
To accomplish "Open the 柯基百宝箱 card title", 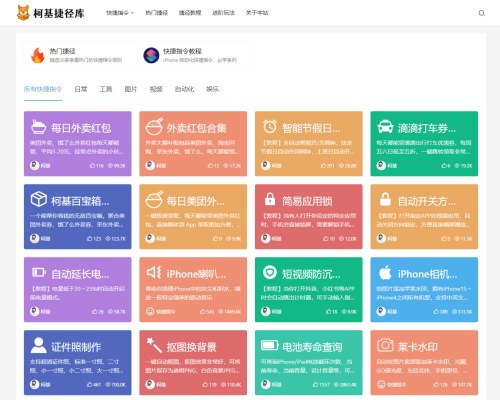I will coord(80,201).
